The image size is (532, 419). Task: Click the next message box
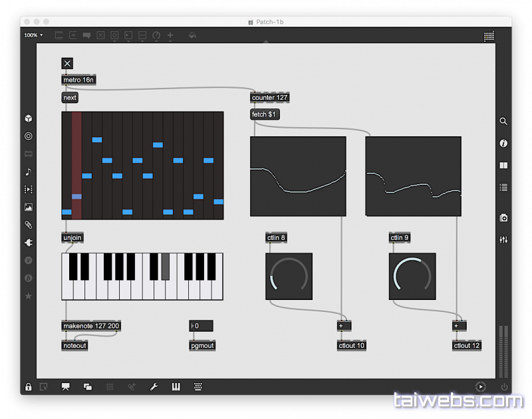click(70, 98)
